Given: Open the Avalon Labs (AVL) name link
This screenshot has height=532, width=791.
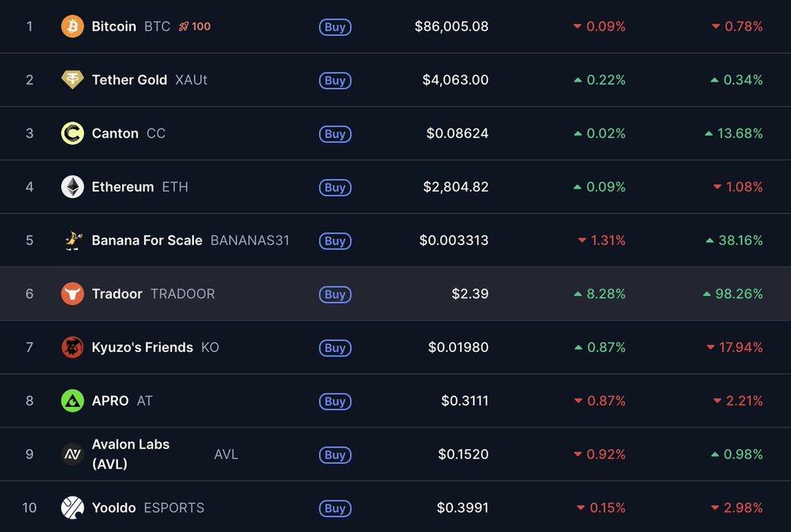Looking at the screenshot, I should [130, 454].
